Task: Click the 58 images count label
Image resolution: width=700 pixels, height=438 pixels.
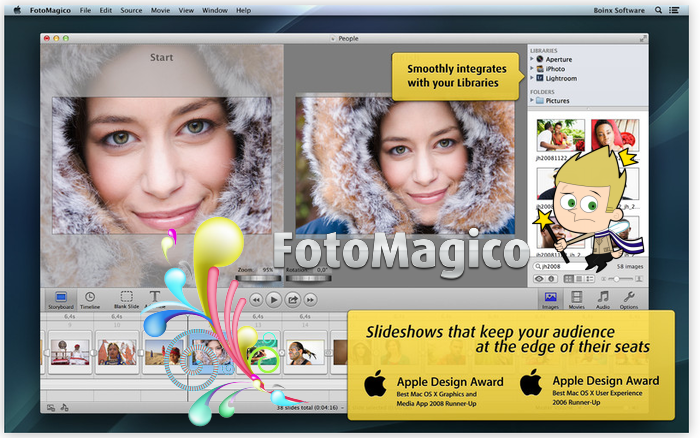Action: [x=630, y=266]
